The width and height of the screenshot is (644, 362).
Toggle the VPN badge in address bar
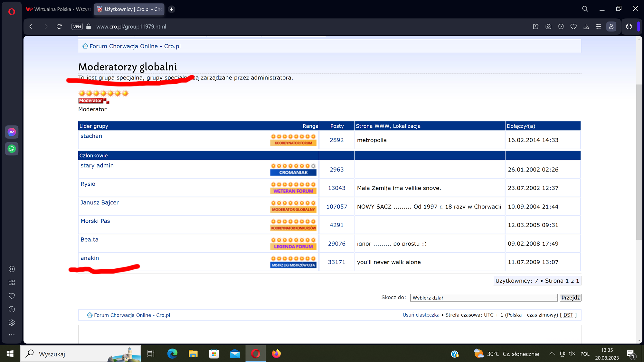pos(77,27)
